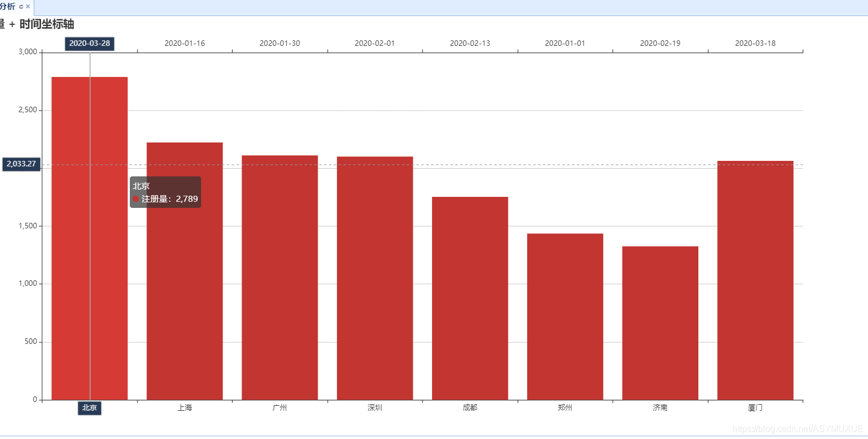Click the 济南 x-axis label

[660, 407]
